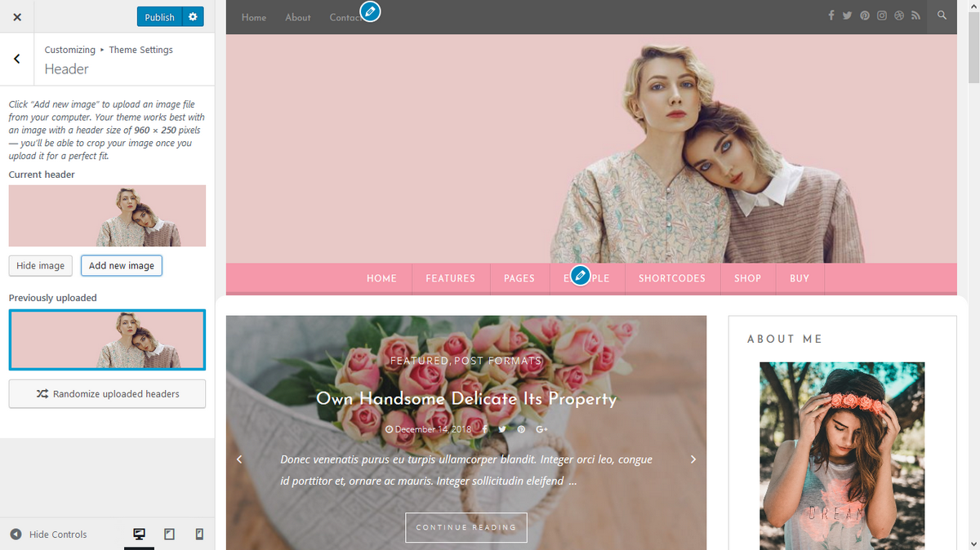
Task: Click the edit pencil shortcut on main navigation
Action: pyautogui.click(x=580, y=276)
